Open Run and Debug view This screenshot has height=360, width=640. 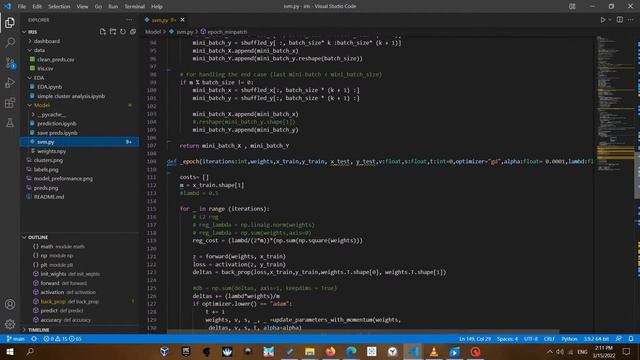[x=10, y=82]
